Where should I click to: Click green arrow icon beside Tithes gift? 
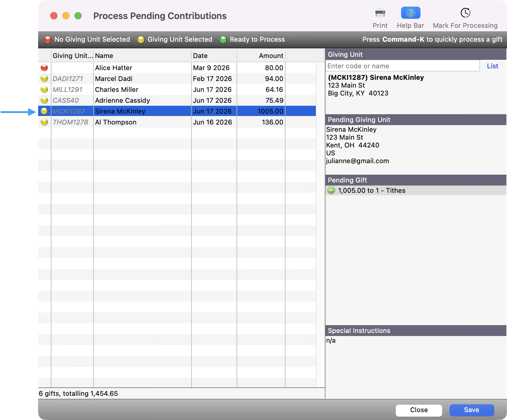pos(331,190)
